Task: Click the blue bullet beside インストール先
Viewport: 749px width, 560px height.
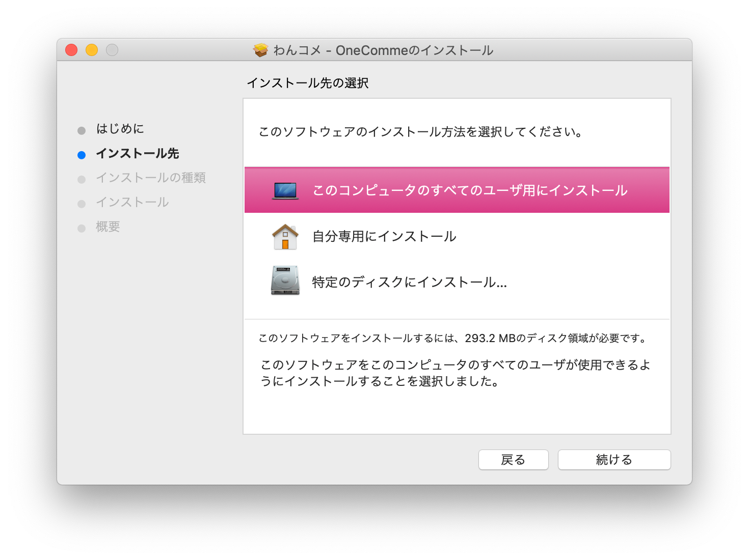Action: 82,155
